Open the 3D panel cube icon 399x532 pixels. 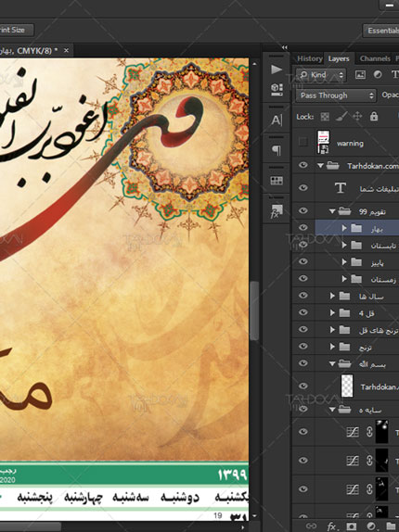pos(277,90)
